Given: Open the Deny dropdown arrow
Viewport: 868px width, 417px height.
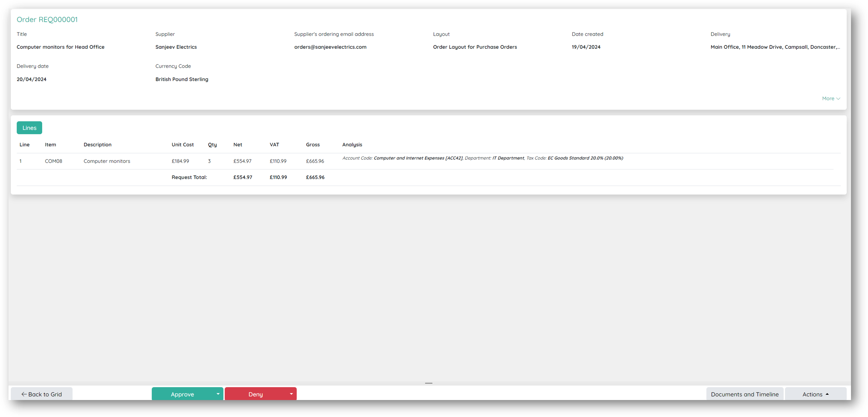Looking at the screenshot, I should [291, 394].
